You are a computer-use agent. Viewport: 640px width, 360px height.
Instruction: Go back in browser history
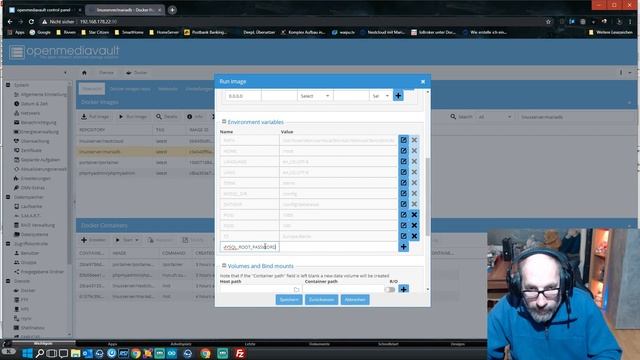[x=10, y=21]
